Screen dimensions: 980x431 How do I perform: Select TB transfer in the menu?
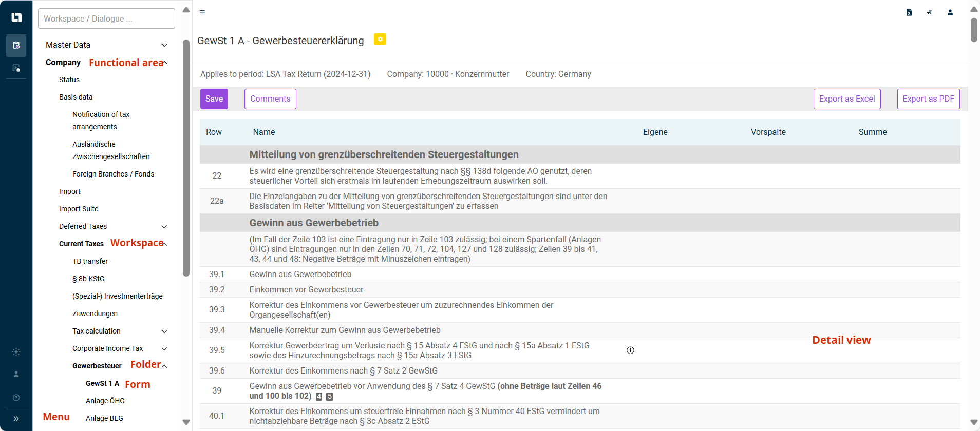point(90,261)
